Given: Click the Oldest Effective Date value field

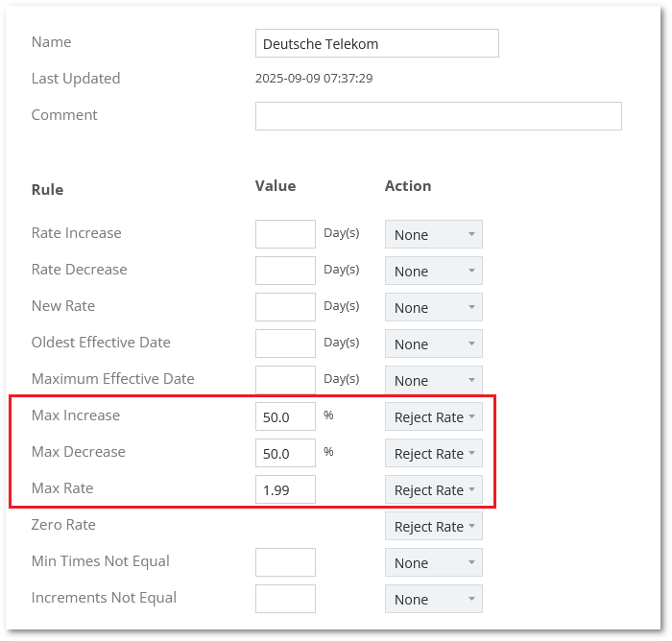Looking at the screenshot, I should [x=285, y=344].
